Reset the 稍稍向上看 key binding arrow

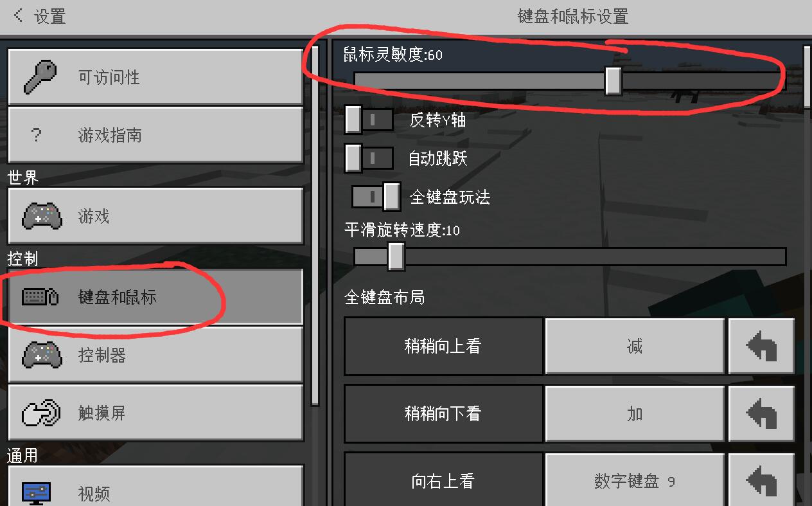pos(761,347)
